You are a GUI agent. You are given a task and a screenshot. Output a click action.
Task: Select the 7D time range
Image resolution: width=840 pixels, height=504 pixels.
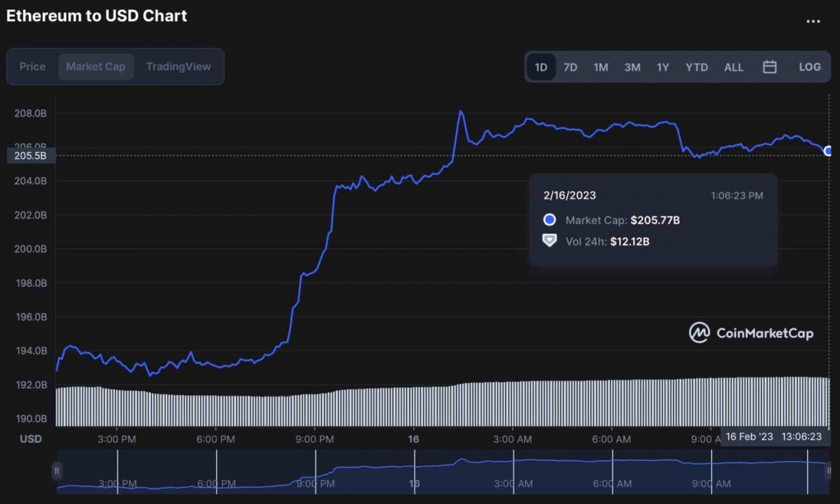[570, 67]
